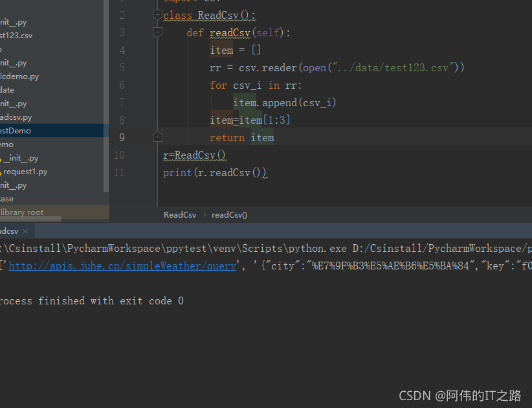Click the csv.reader(open(...)) code line
The image size is (532, 408).
click(x=337, y=67)
